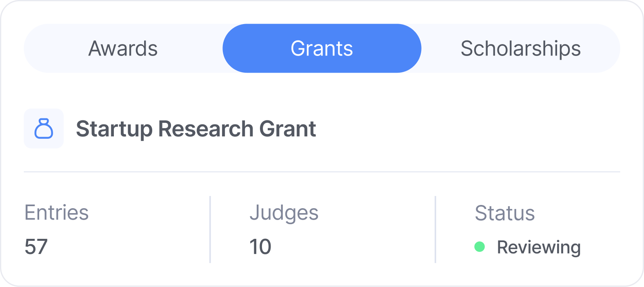
Task: Click the Reviewing status label
Action: coord(539,247)
